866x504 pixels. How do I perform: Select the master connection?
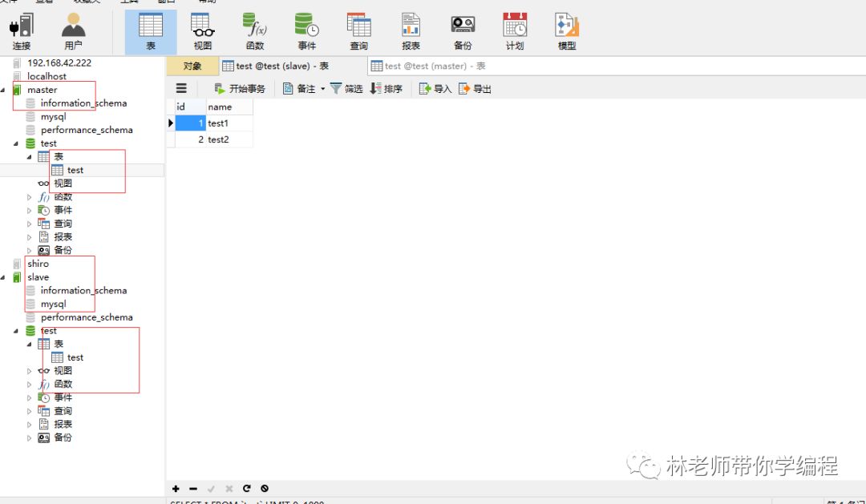(x=42, y=90)
